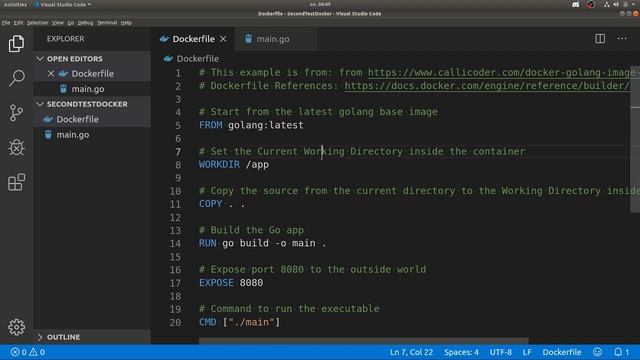Click the Docker whale icon in breadcrumb
Viewport: 640px width, 360px height.
tap(168, 58)
